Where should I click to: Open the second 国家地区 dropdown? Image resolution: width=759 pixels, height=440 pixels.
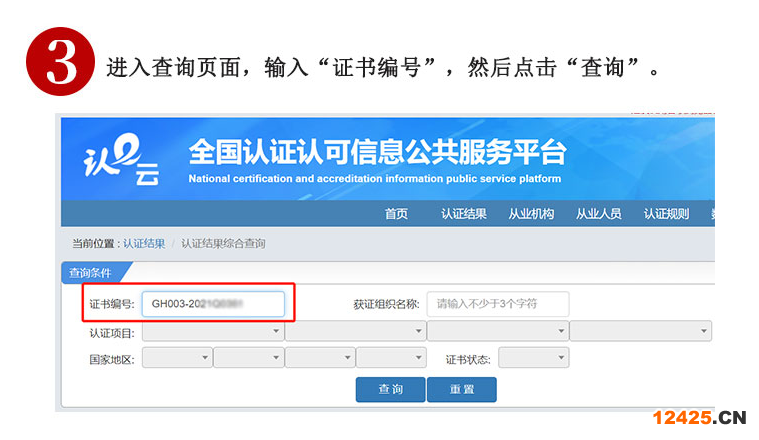point(249,358)
